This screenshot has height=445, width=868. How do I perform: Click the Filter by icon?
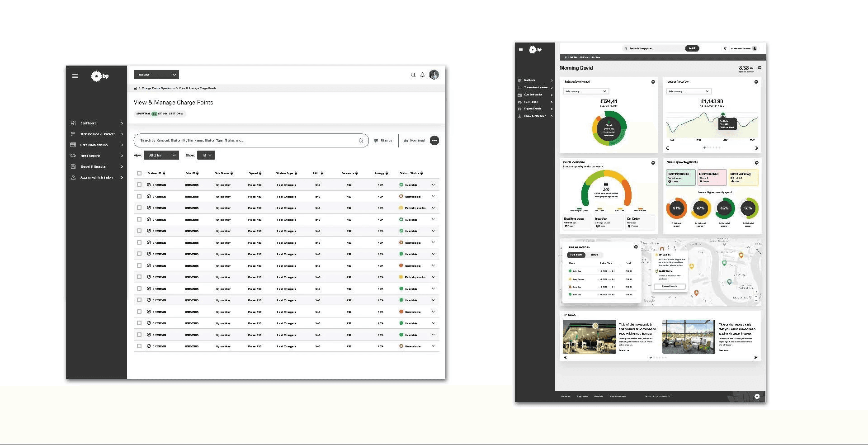376,141
